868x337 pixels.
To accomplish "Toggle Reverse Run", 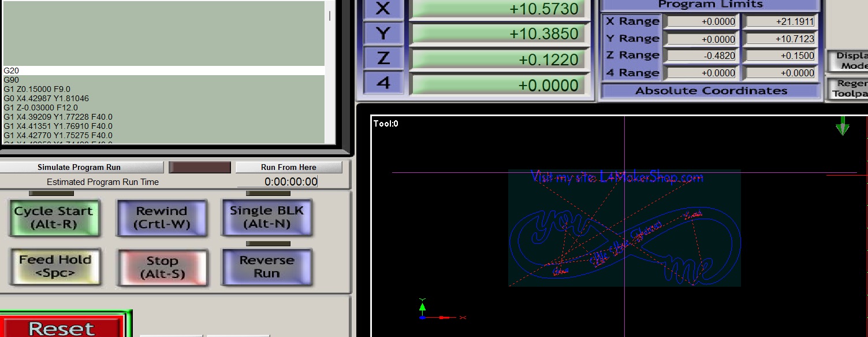I will pyautogui.click(x=266, y=266).
